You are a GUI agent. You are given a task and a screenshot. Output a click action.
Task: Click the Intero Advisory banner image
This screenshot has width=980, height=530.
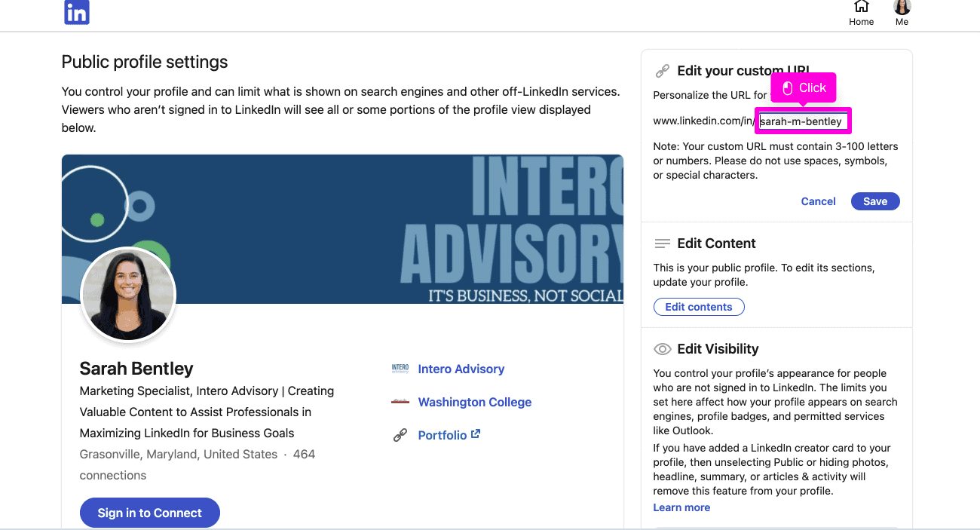point(342,229)
